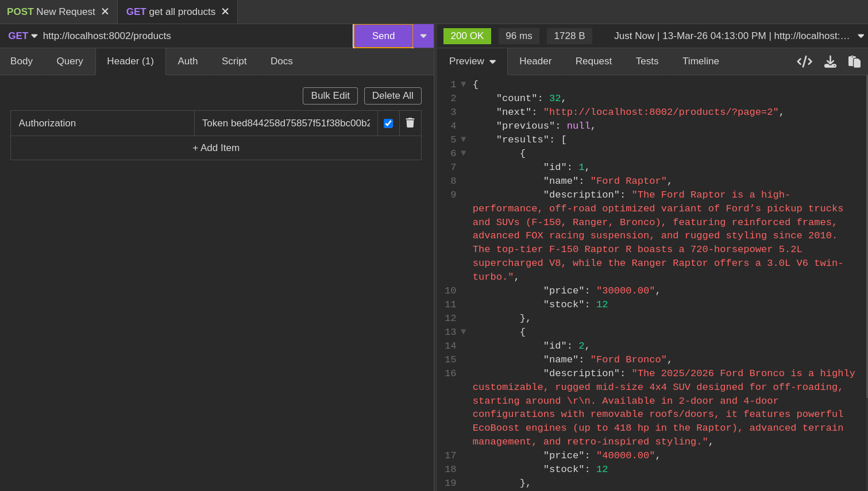Click Delete All headers button
The width and height of the screenshot is (868, 491).
(392, 96)
